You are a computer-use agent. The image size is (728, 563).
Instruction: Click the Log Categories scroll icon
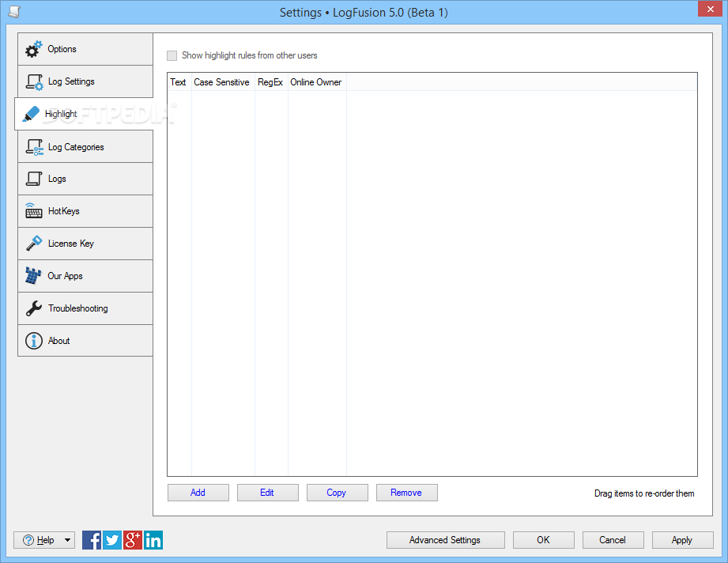[x=34, y=147]
